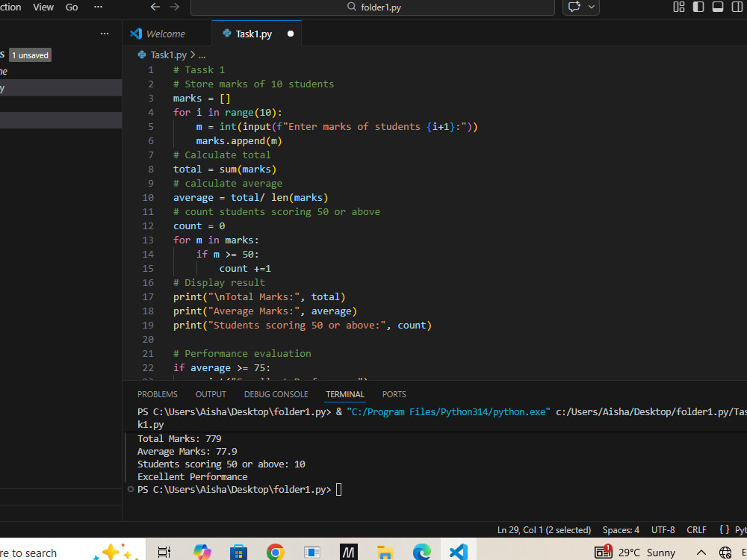
Task: Open the 29°C Sunny weather widget
Action: coord(647,553)
